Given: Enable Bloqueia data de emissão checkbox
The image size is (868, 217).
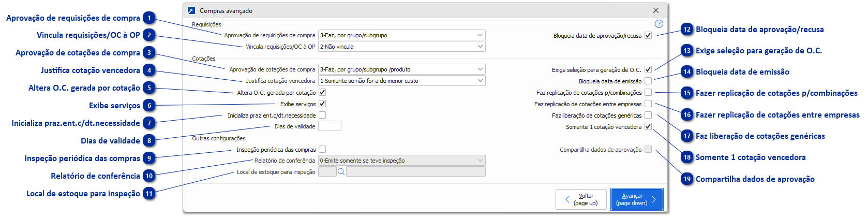Looking at the screenshot, I should pos(648,81).
